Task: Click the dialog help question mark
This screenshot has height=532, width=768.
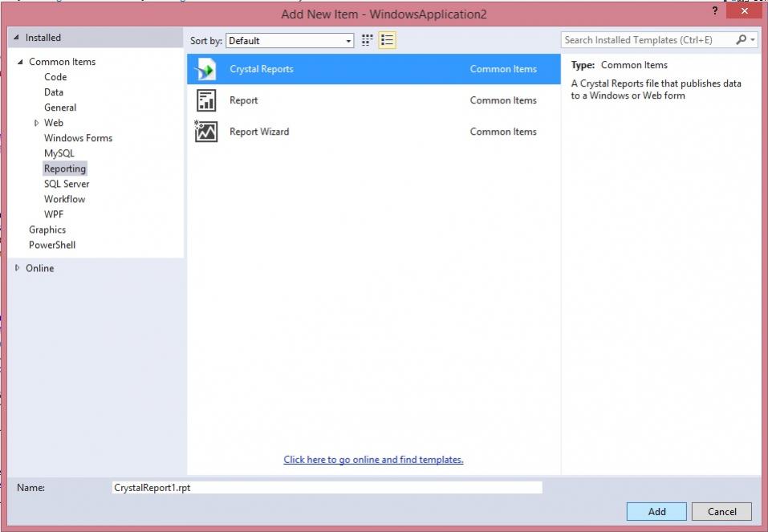Action: coord(714,10)
